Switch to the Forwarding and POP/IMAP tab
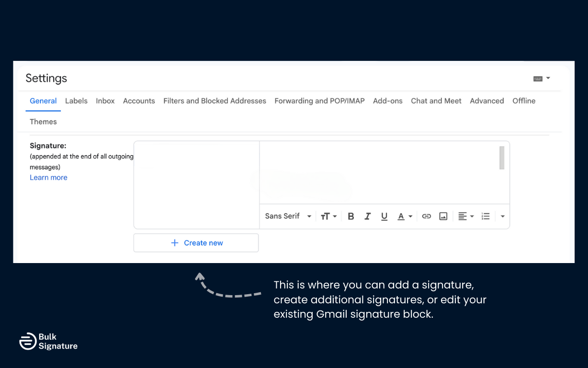588x368 pixels. point(319,101)
